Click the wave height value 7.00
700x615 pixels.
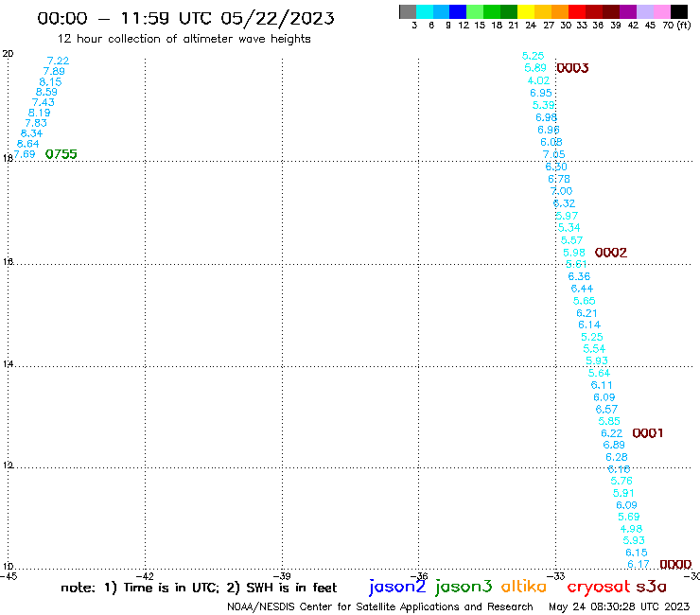562,191
